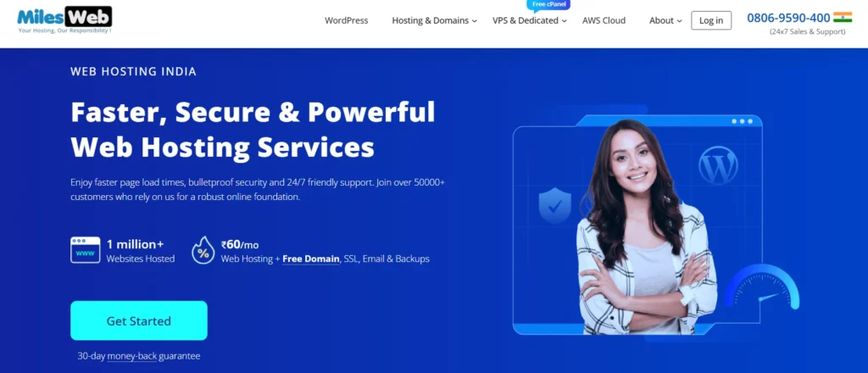The height and width of the screenshot is (373, 868).
Task: Click the Get Started button
Action: click(139, 320)
